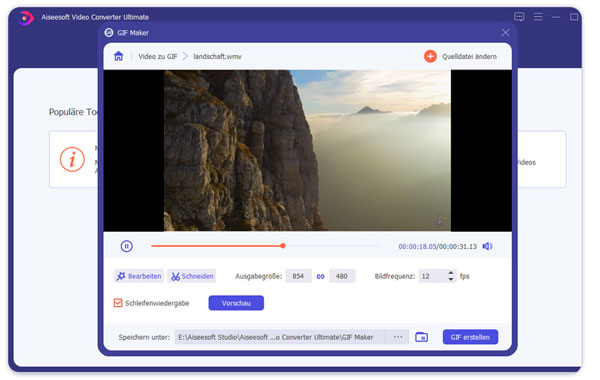Click the Speichern unter path field
Image resolution: width=600 pixels, height=380 pixels.
pos(280,337)
